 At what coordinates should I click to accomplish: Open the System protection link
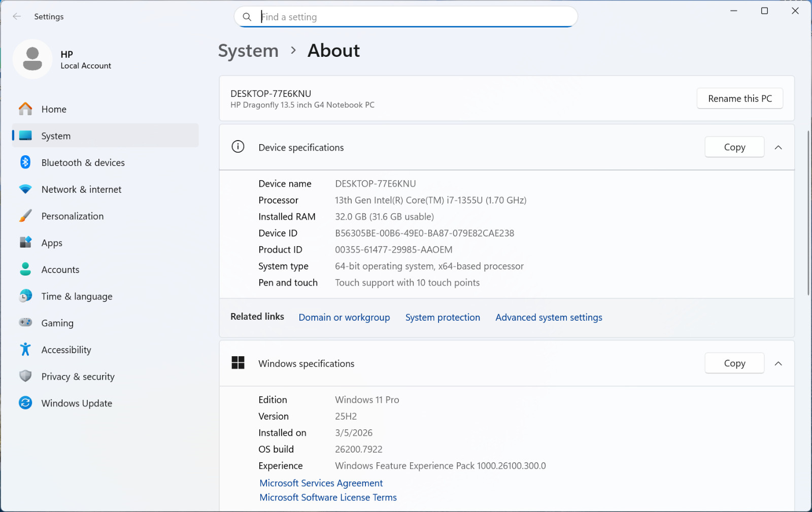click(x=443, y=317)
